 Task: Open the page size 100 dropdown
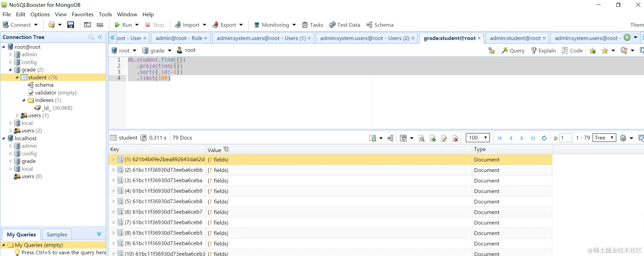pos(478,137)
